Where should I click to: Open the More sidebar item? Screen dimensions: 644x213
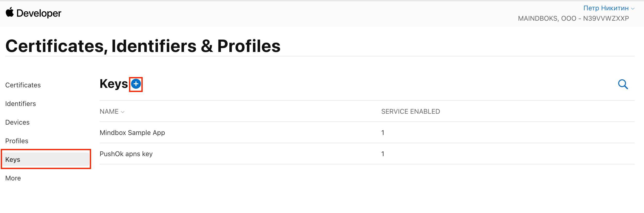click(13, 178)
